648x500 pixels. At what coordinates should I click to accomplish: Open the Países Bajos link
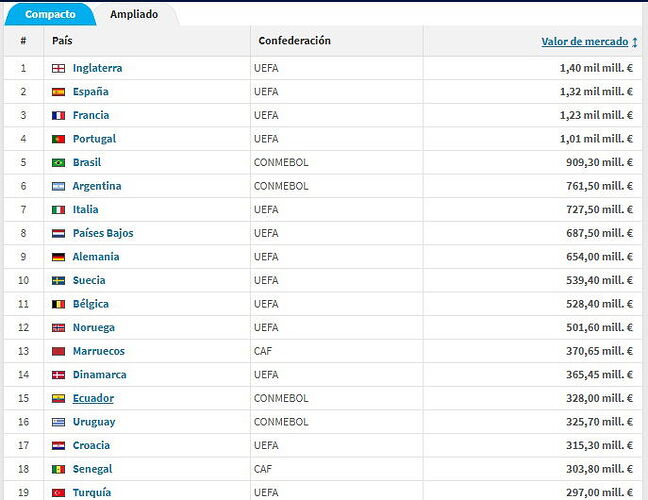[x=103, y=233]
